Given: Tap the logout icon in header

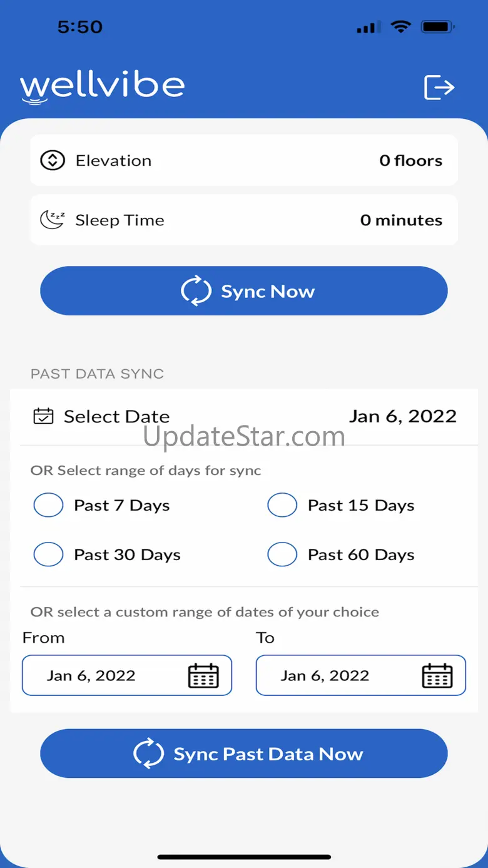Looking at the screenshot, I should (439, 87).
